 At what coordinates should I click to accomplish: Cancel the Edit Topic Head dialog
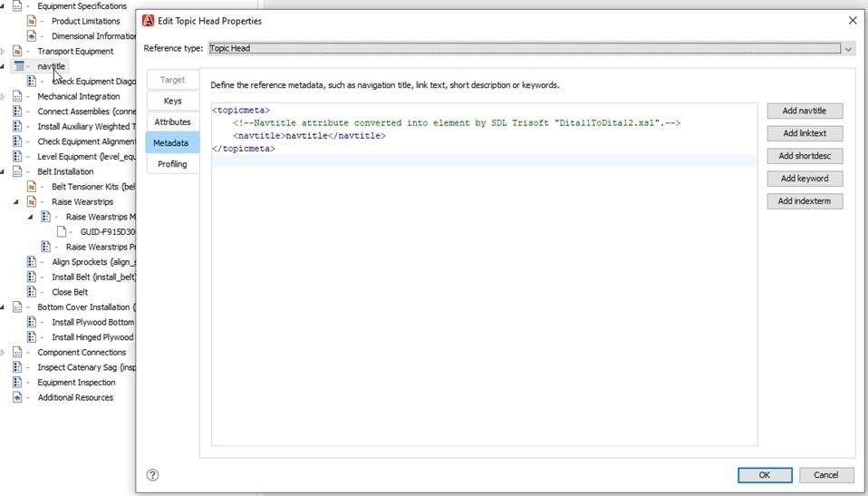coord(826,475)
